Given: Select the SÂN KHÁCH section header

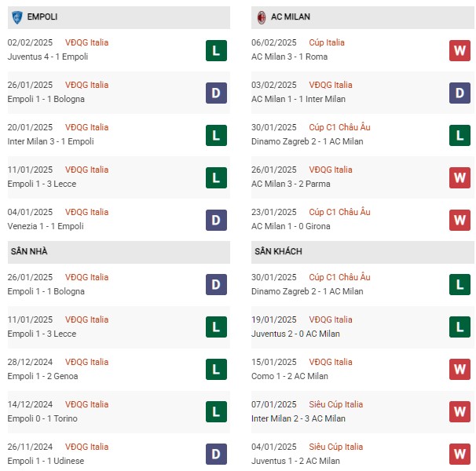Looking at the screenshot, I should (362, 251).
